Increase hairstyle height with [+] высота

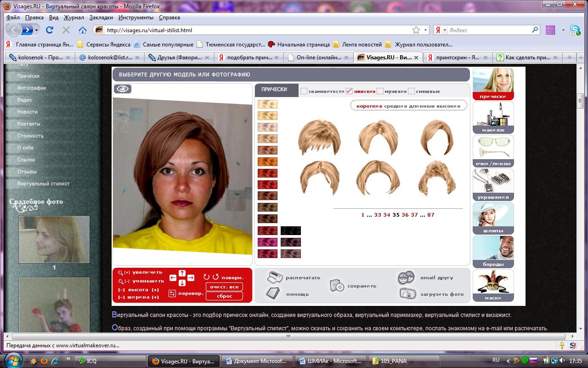pyautogui.click(x=155, y=290)
